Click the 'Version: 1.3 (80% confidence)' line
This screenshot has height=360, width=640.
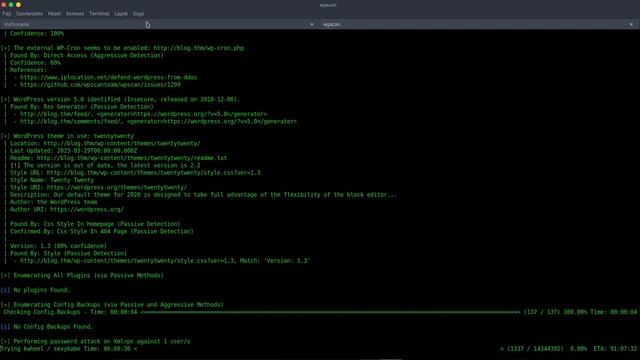[58, 246]
